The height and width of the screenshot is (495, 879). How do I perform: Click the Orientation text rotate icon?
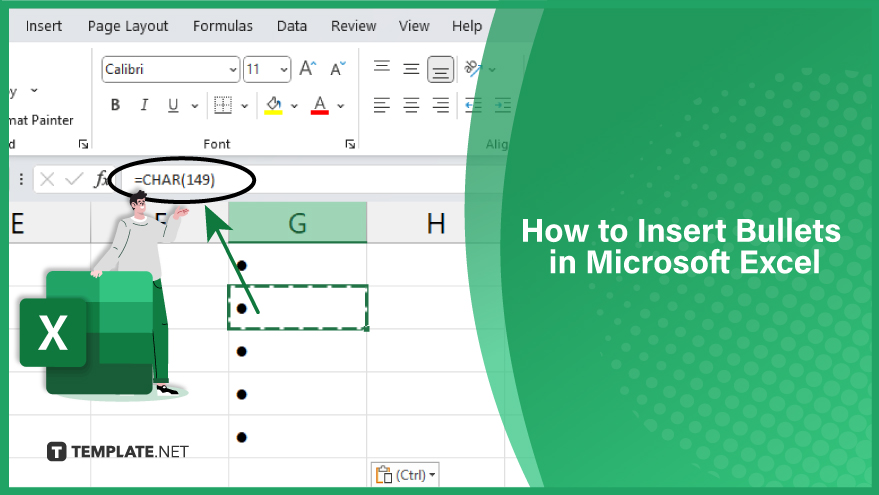473,69
